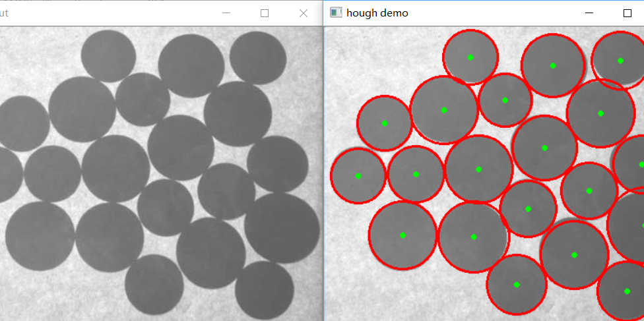Maximize the left input image window
This screenshot has height=321, width=644.
(x=265, y=13)
